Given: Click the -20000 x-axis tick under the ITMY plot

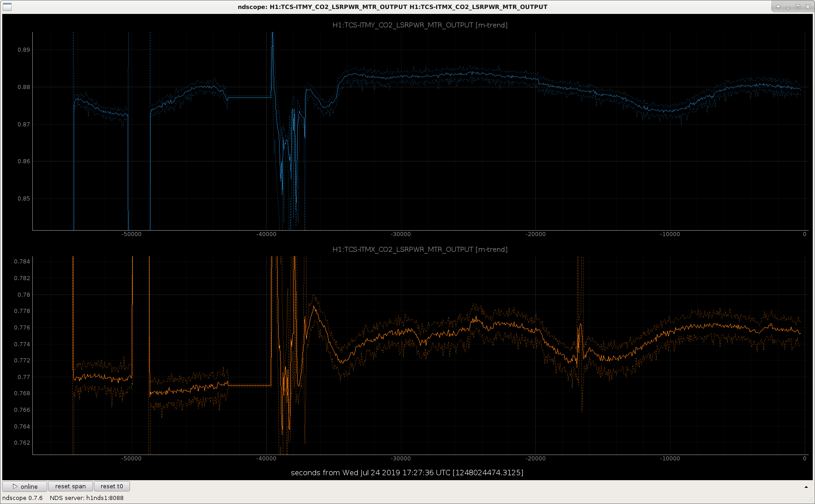Looking at the screenshot, I should tap(535, 234).
